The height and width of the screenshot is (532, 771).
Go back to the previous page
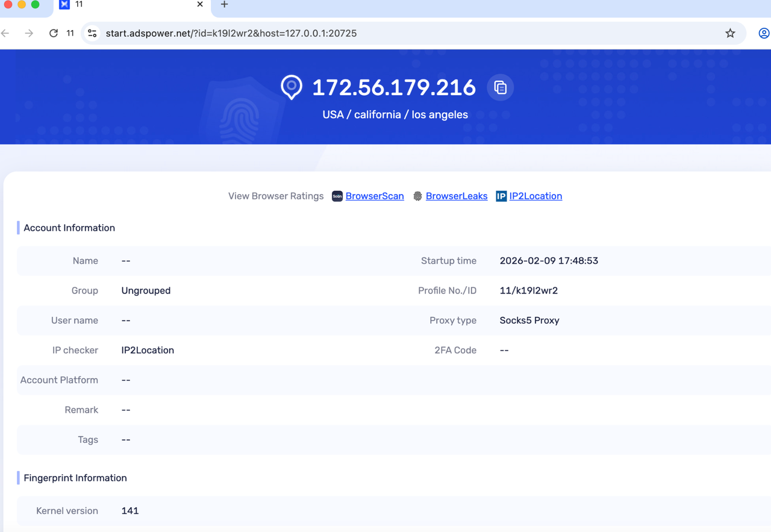(x=6, y=33)
